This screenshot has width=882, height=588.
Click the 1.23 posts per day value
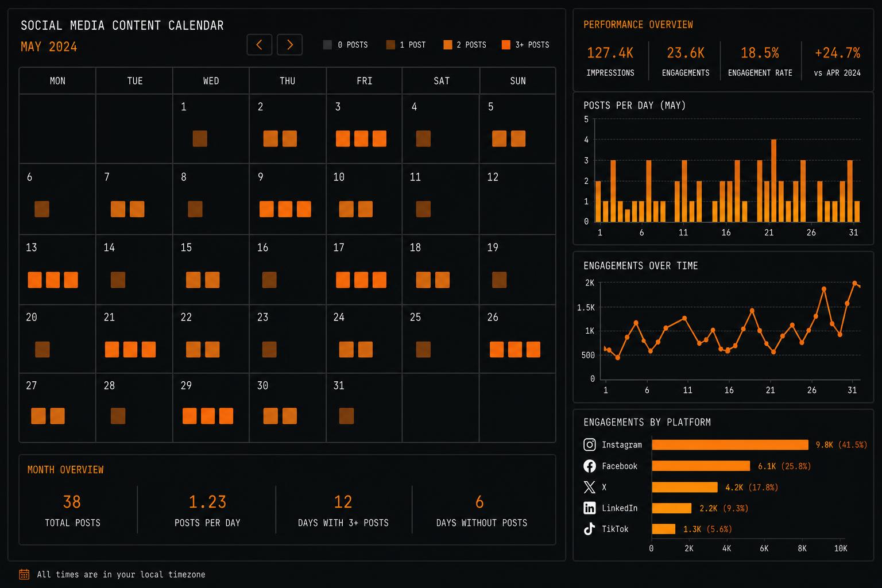pos(207,502)
